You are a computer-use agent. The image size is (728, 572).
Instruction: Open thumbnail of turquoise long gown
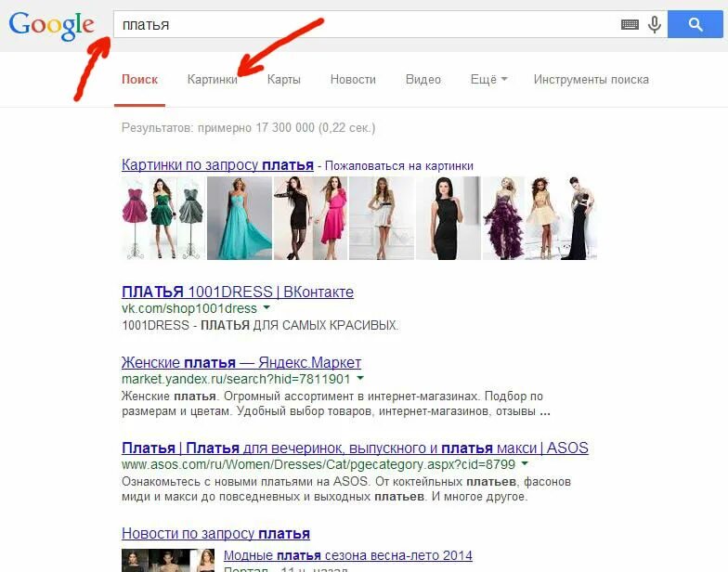(240, 217)
